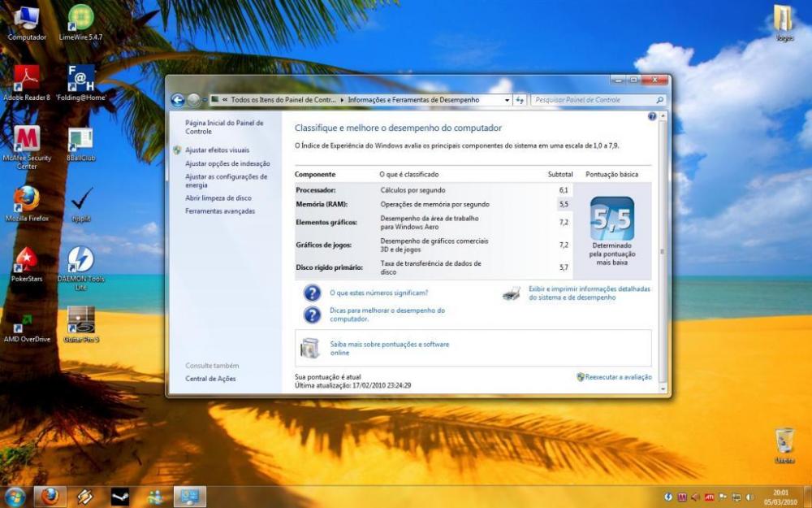Image resolution: width=812 pixels, height=508 pixels.
Task: Open the breadcrumb root chevron dropdown
Action: pyautogui.click(x=225, y=100)
